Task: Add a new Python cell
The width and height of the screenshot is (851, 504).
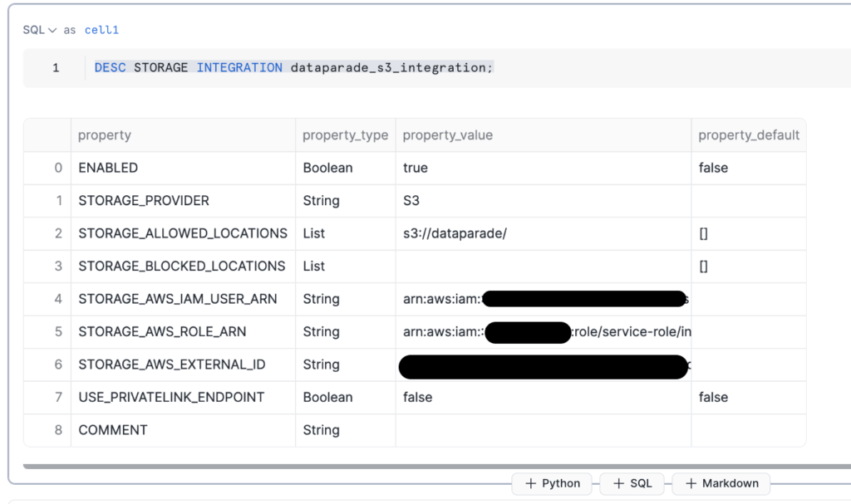Action: click(x=552, y=483)
